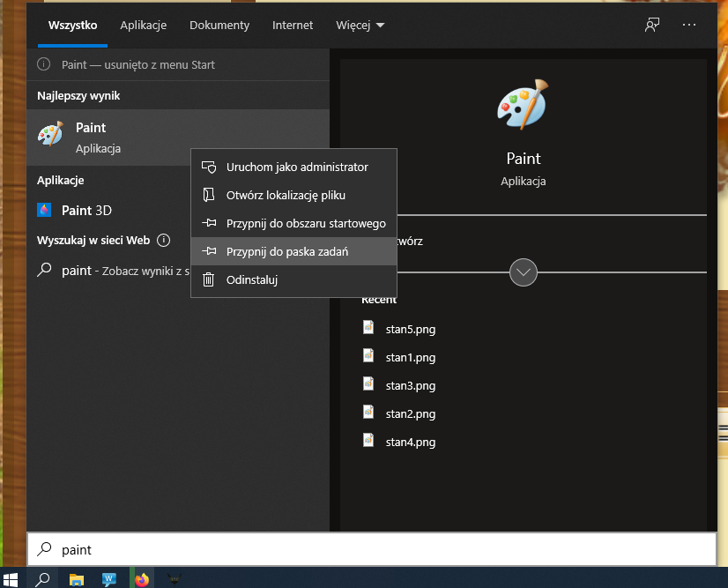Click the stan3.png file icon
728x588 pixels.
click(x=368, y=383)
